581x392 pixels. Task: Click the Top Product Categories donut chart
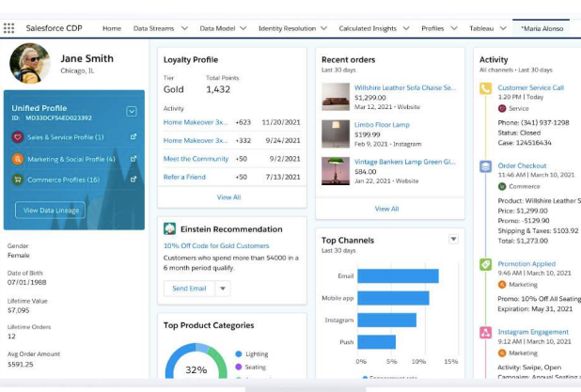tap(196, 362)
